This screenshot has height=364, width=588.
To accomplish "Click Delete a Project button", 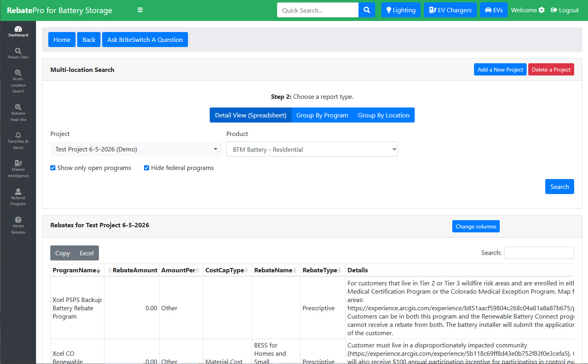I will (551, 70).
